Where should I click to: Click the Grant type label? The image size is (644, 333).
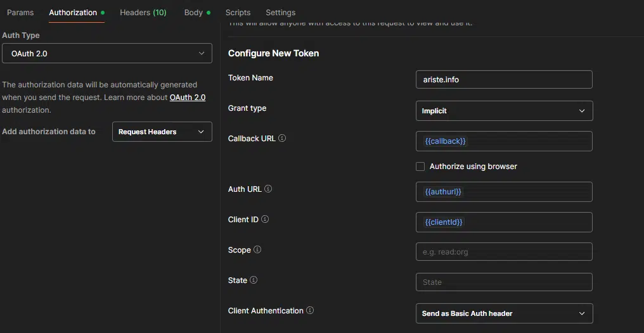(x=247, y=108)
